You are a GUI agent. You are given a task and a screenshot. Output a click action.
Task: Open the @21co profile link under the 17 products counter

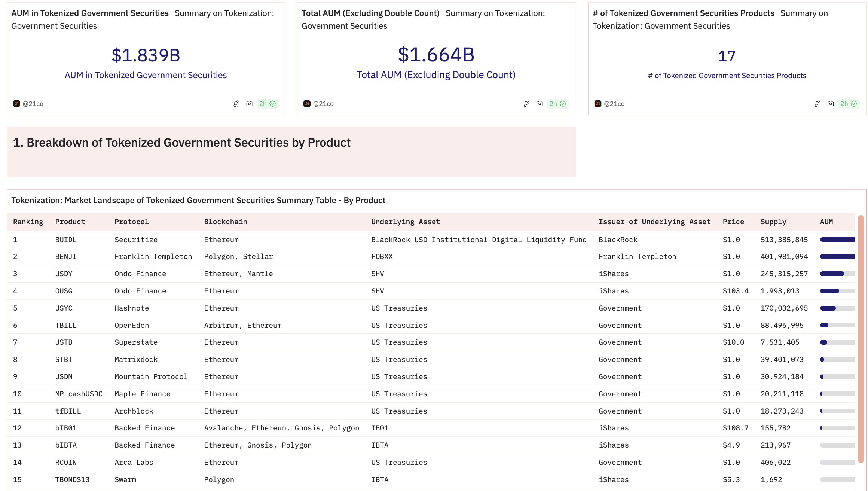pyautogui.click(x=614, y=104)
